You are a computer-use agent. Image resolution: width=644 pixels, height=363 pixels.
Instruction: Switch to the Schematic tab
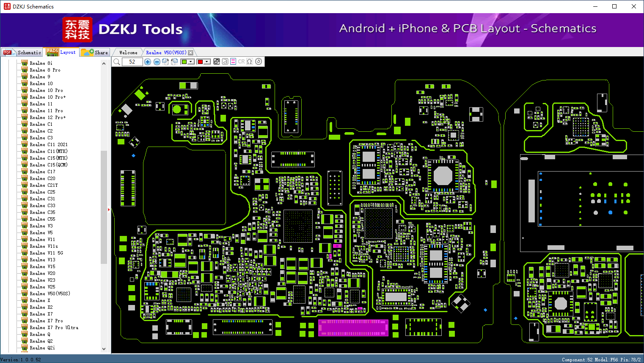[22, 53]
